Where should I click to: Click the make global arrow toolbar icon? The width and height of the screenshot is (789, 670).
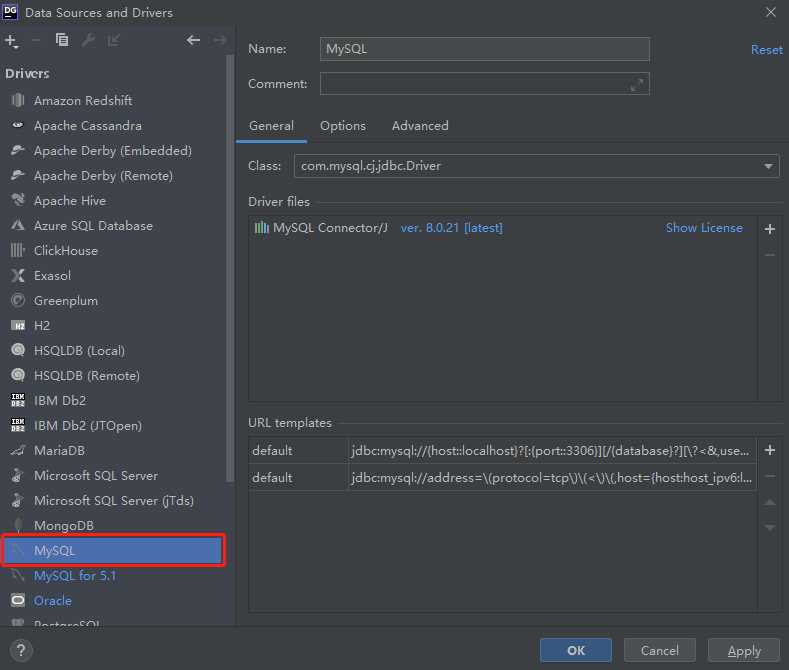[113, 40]
